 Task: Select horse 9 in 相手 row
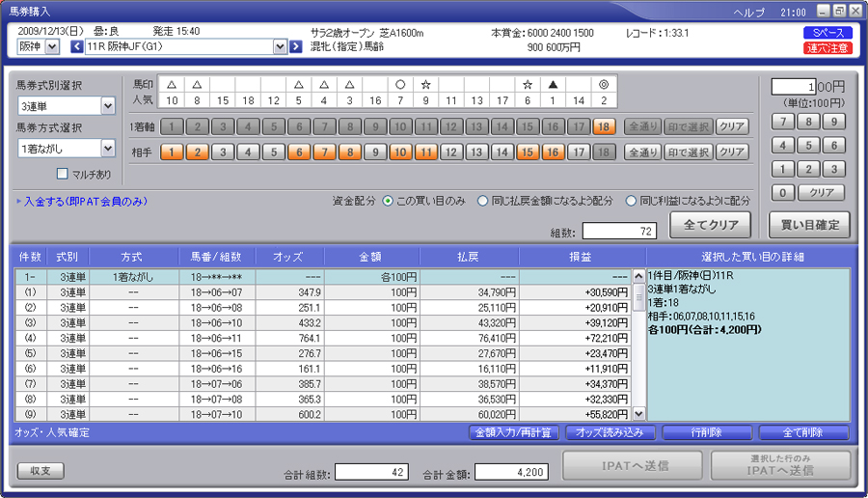point(375,152)
